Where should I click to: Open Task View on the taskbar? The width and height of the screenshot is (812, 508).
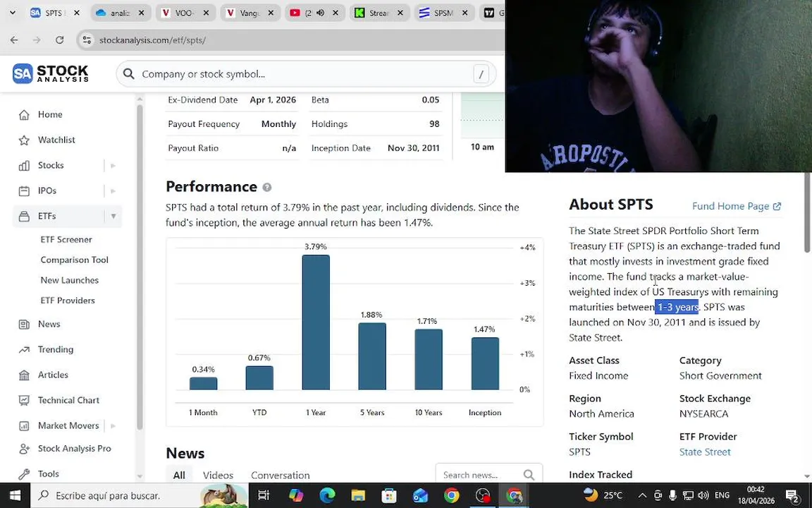264,495
